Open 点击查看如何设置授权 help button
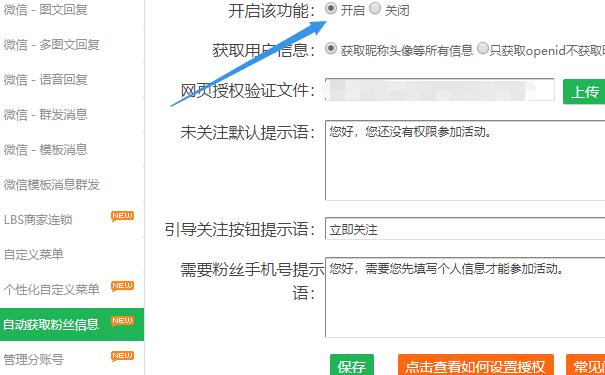 (x=476, y=365)
